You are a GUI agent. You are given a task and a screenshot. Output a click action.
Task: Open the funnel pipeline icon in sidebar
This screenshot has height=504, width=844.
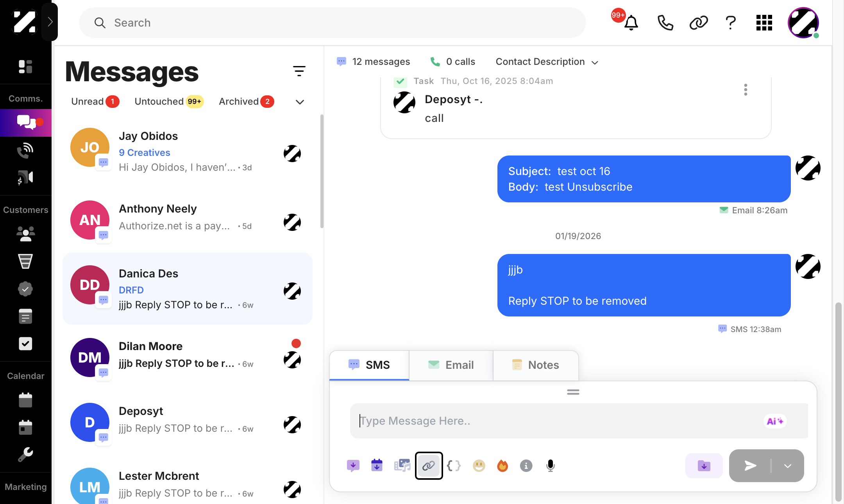pyautogui.click(x=25, y=261)
